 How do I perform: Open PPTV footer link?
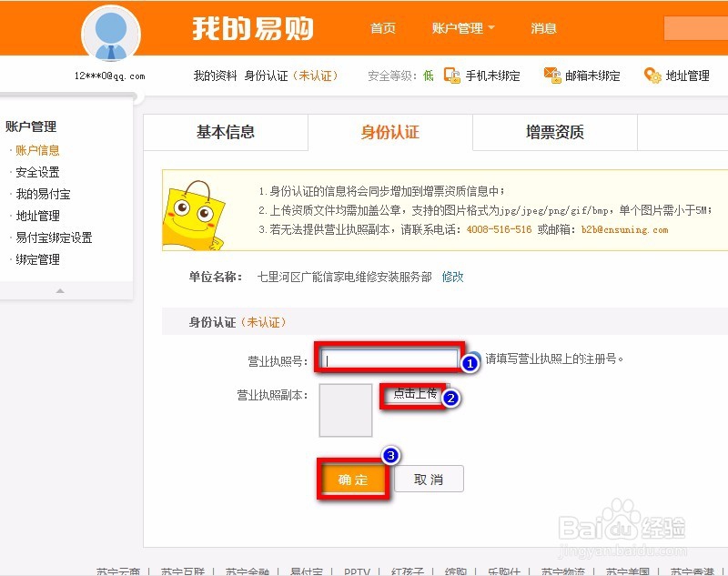coord(357,571)
